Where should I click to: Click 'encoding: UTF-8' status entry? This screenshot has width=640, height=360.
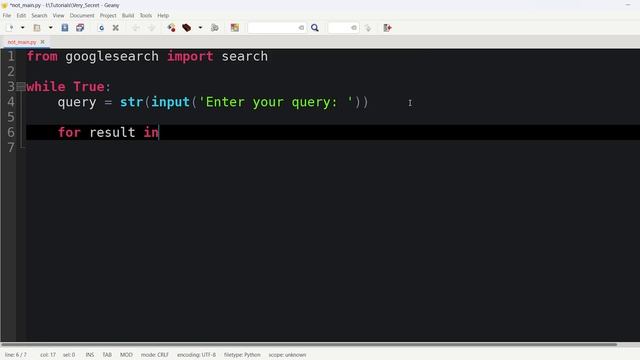click(196, 355)
